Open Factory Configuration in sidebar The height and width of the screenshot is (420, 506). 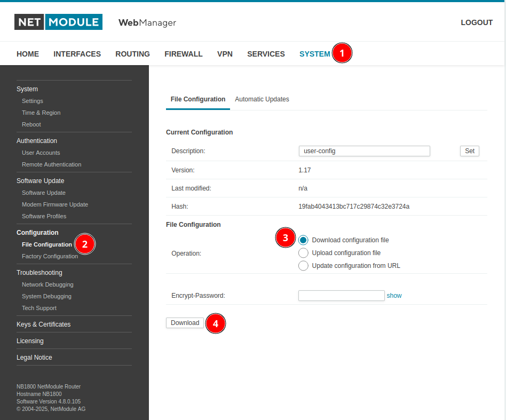(x=50, y=257)
